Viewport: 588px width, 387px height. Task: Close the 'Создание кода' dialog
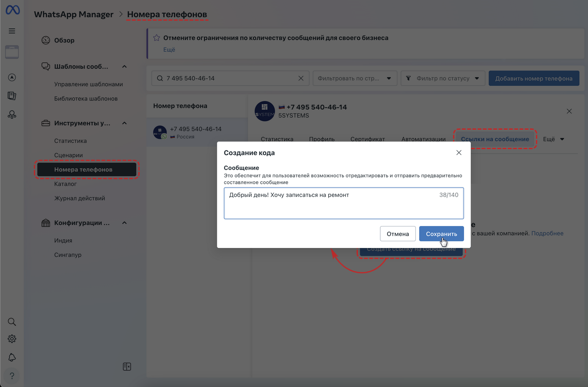coord(459,153)
